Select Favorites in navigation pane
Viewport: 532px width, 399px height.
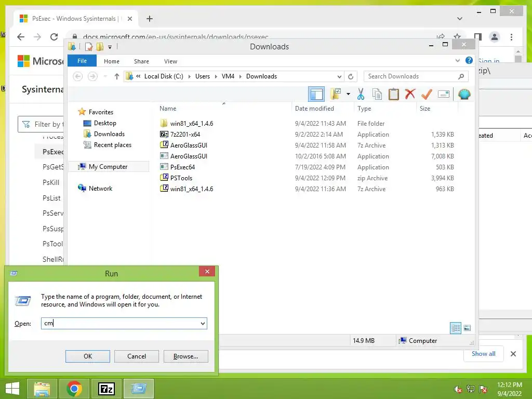[101, 112]
